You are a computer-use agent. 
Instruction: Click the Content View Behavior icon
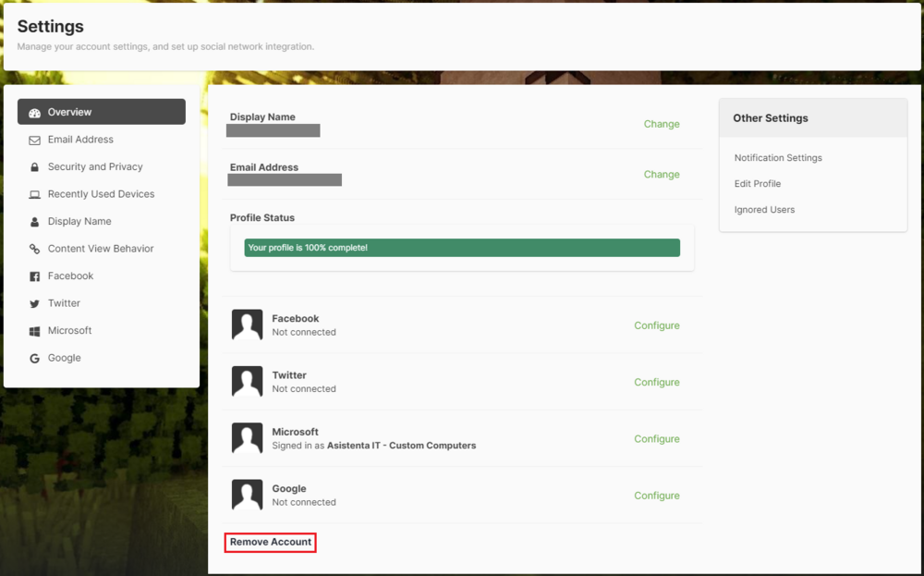pyautogui.click(x=34, y=250)
